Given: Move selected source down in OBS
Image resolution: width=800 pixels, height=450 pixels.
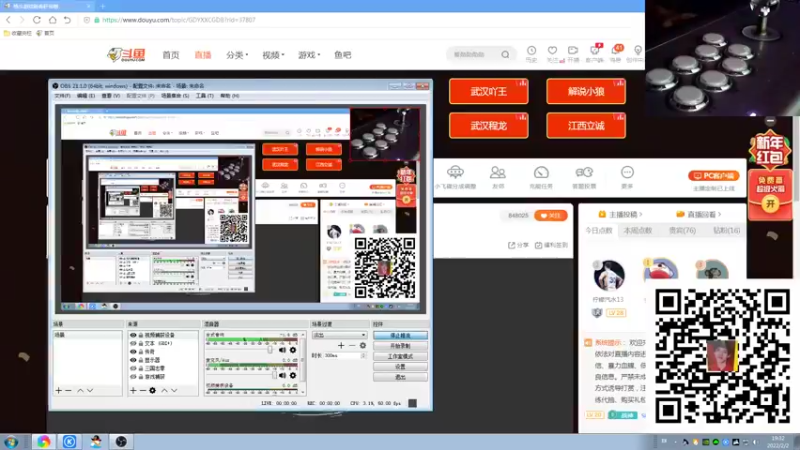Looking at the screenshot, I should 174,390.
